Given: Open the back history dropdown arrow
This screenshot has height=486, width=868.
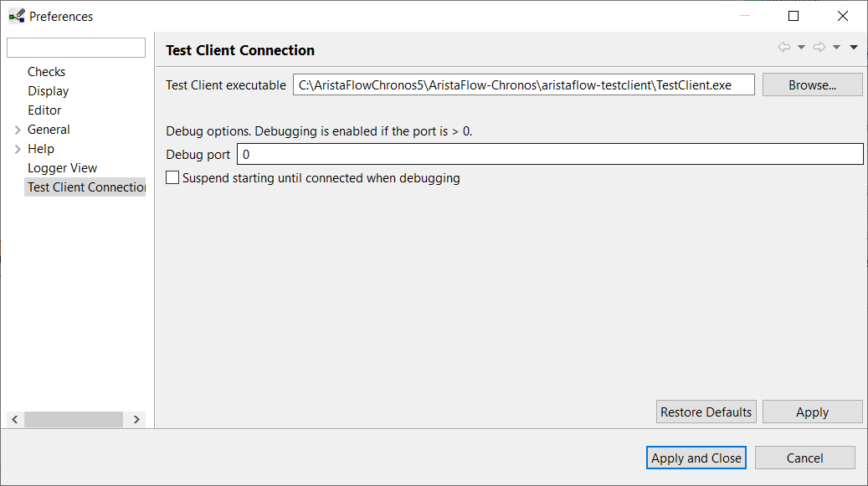Looking at the screenshot, I should pos(801,48).
